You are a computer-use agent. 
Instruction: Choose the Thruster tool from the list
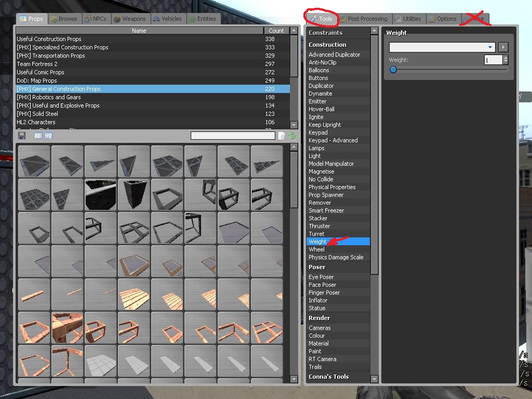(319, 226)
